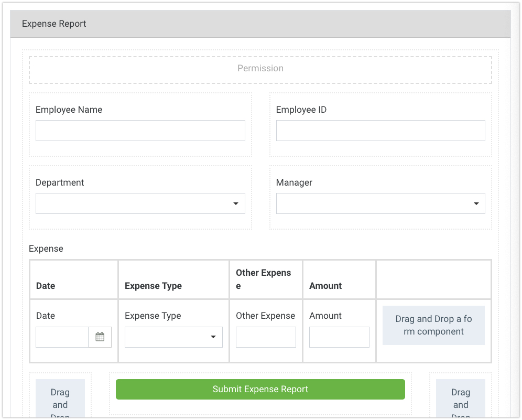Focus the Employee ID input box
The width and height of the screenshot is (522, 420).
pos(380,131)
